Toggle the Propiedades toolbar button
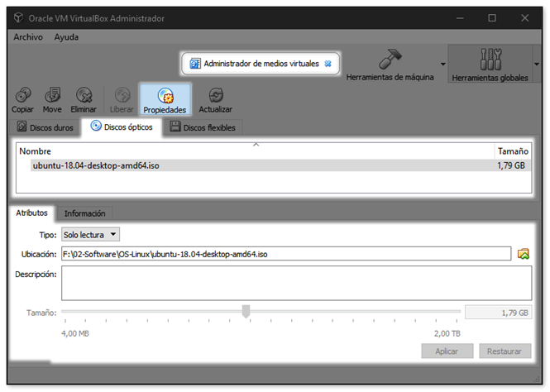Viewport: 550px width, 392px height. (165, 100)
